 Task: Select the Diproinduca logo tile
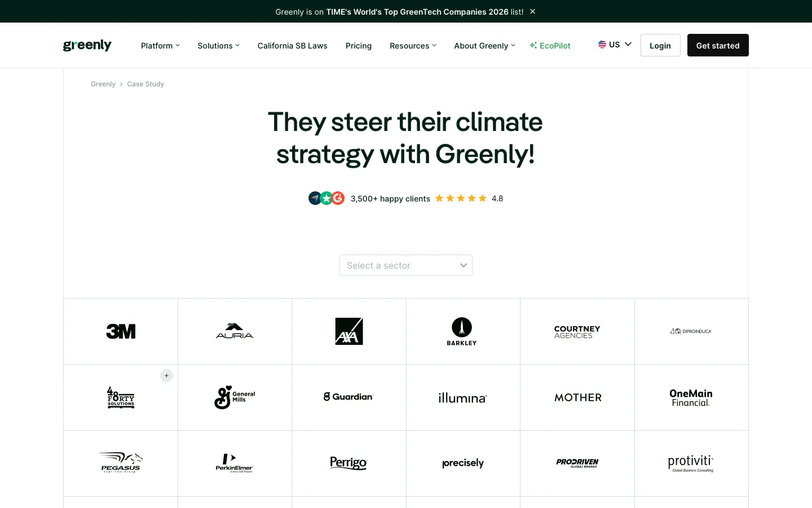tap(691, 331)
